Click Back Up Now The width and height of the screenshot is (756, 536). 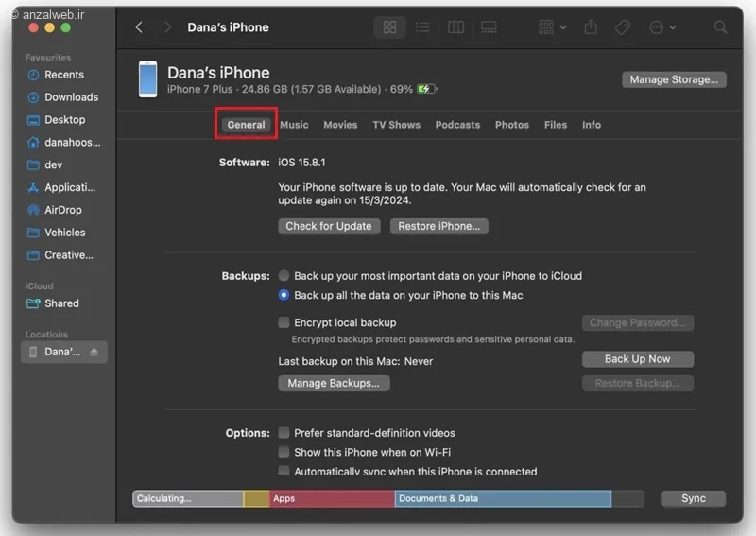pyautogui.click(x=637, y=359)
